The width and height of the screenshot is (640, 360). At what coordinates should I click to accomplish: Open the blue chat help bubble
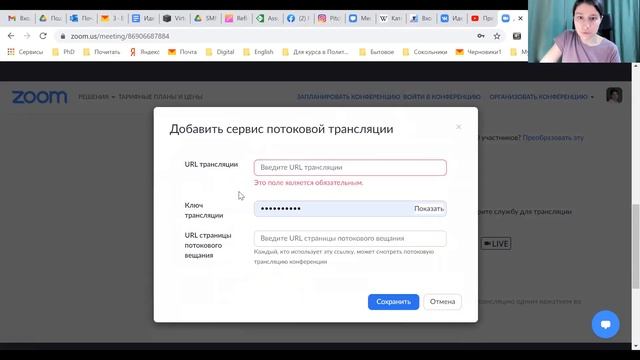[x=606, y=324]
